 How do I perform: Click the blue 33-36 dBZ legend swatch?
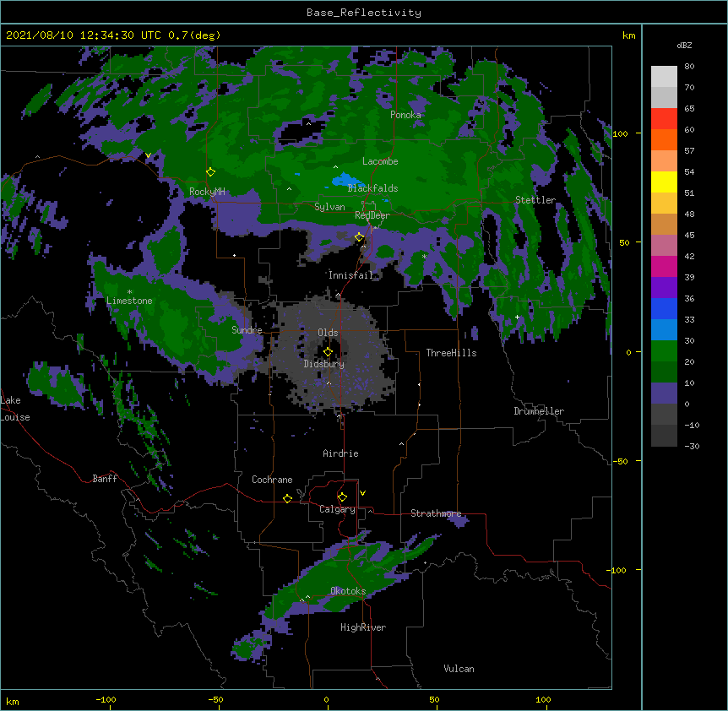(x=664, y=308)
